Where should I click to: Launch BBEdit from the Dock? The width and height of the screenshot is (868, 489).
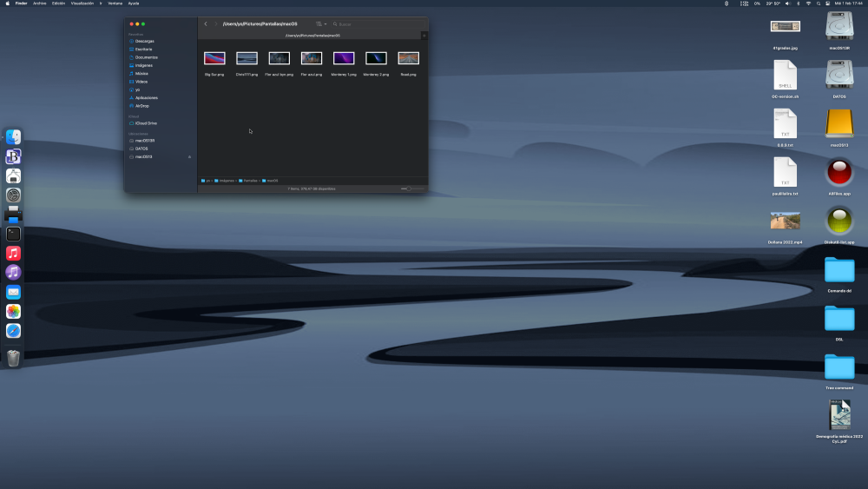tap(13, 156)
